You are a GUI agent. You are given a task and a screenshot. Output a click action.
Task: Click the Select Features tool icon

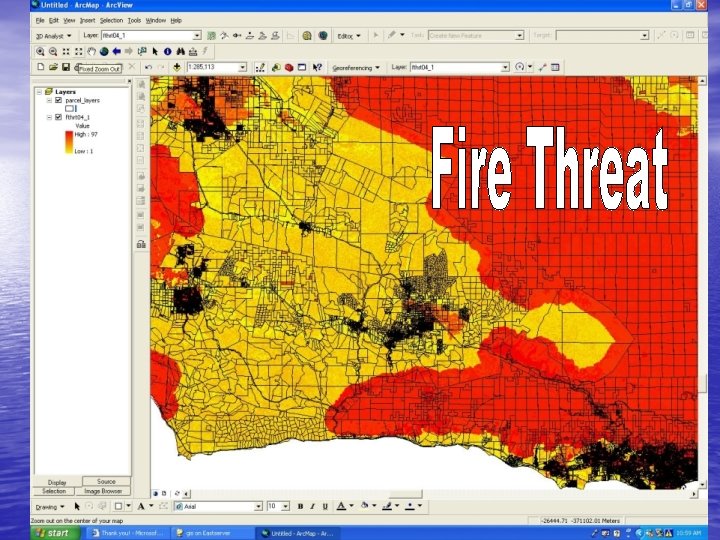(x=142, y=51)
